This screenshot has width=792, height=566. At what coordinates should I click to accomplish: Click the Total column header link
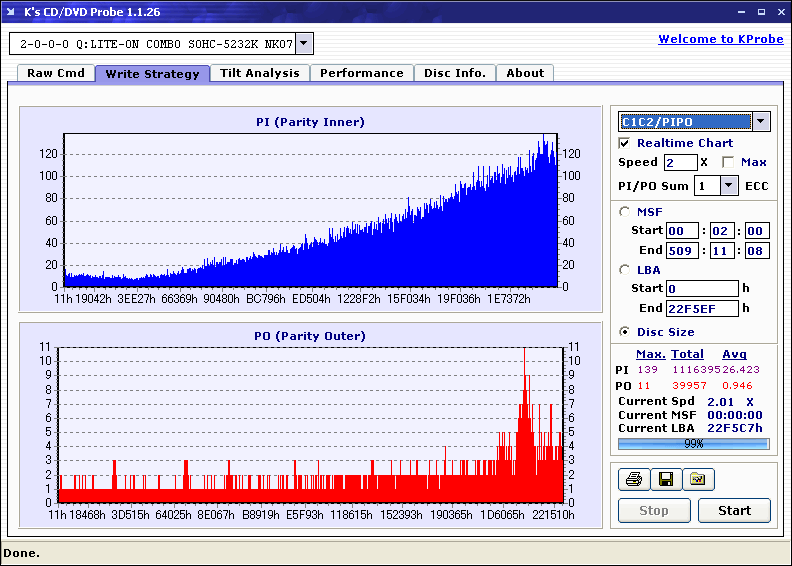[687, 354]
